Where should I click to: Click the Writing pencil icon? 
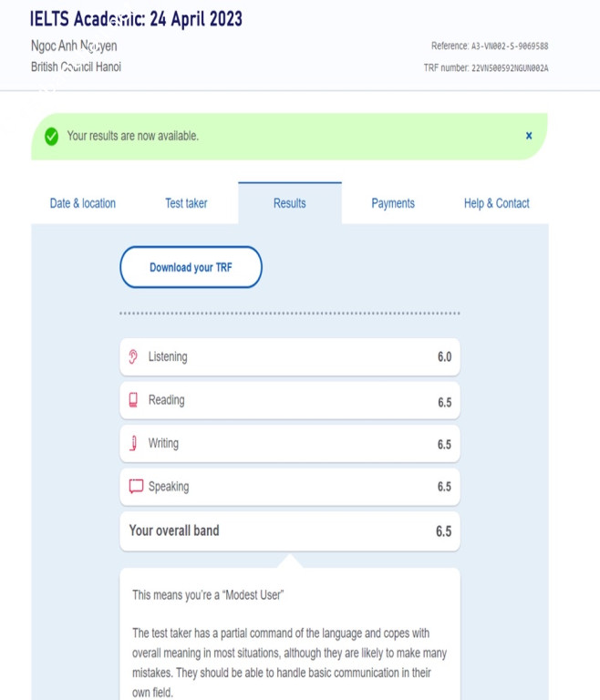coord(133,443)
